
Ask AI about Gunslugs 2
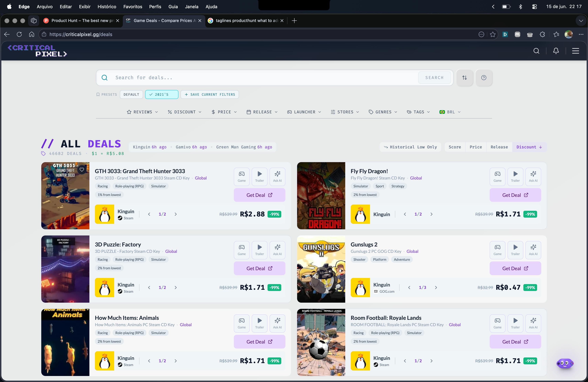click(x=533, y=250)
